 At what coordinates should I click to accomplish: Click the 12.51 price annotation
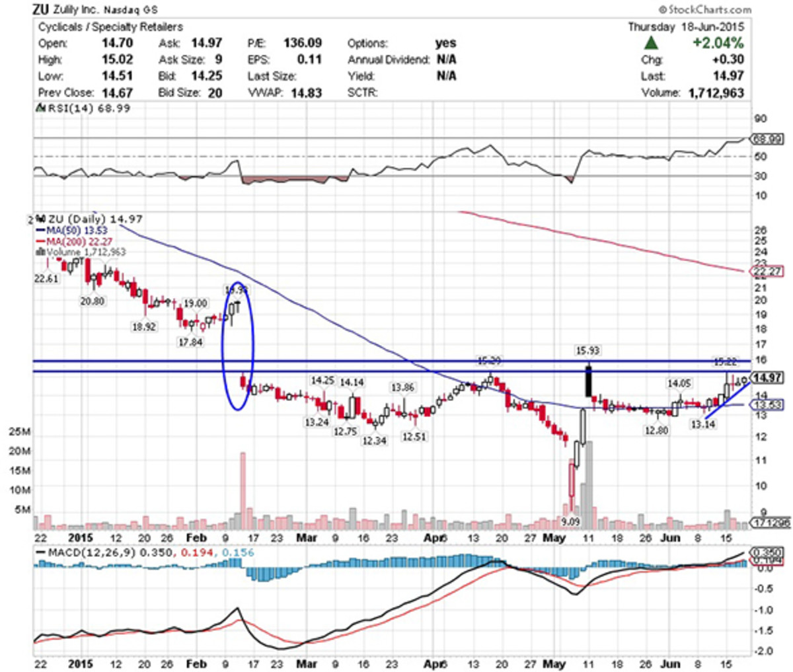414,437
